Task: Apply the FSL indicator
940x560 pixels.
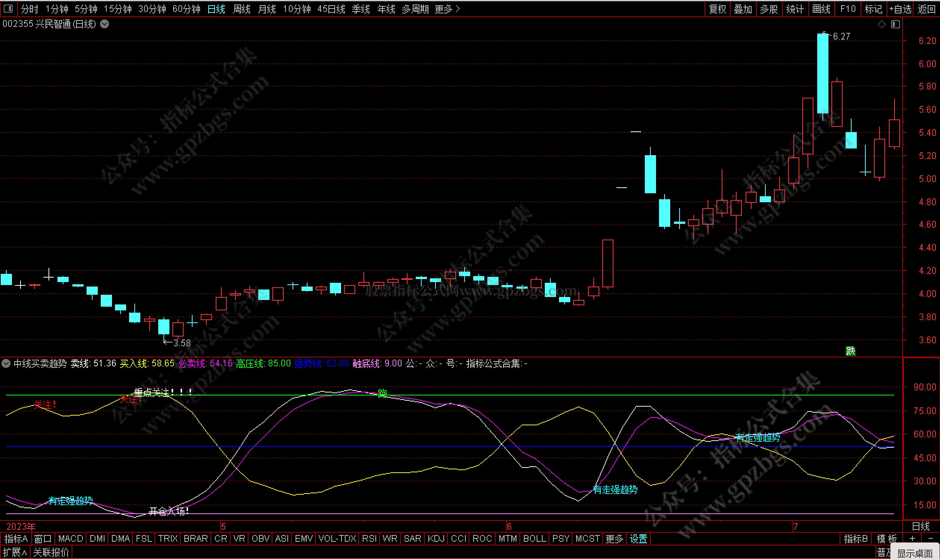Action: [144, 539]
